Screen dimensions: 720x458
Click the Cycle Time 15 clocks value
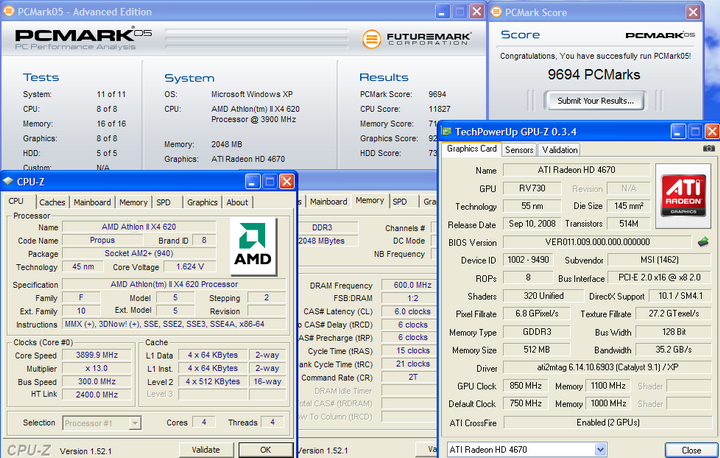coord(409,351)
